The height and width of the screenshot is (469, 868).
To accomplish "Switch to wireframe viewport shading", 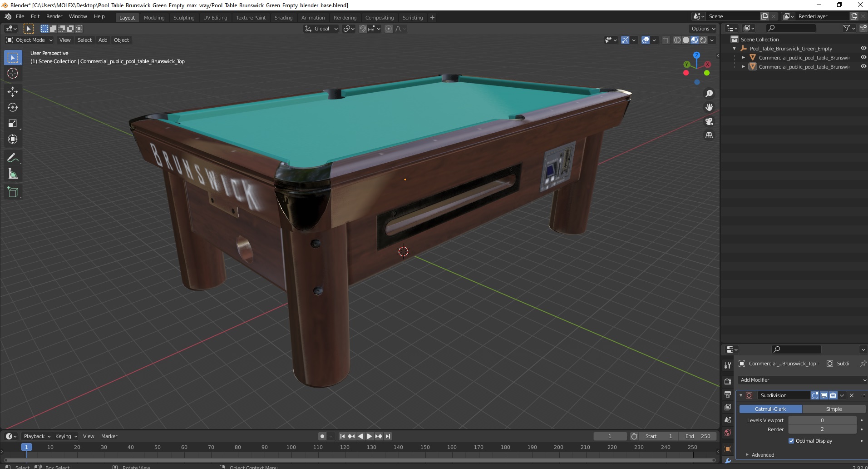I will point(677,40).
